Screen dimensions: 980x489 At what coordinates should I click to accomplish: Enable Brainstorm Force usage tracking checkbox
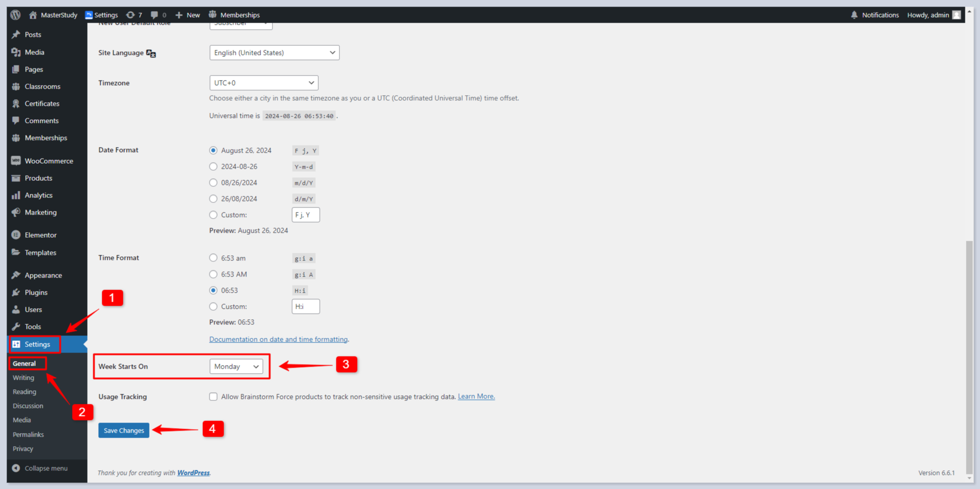click(213, 396)
